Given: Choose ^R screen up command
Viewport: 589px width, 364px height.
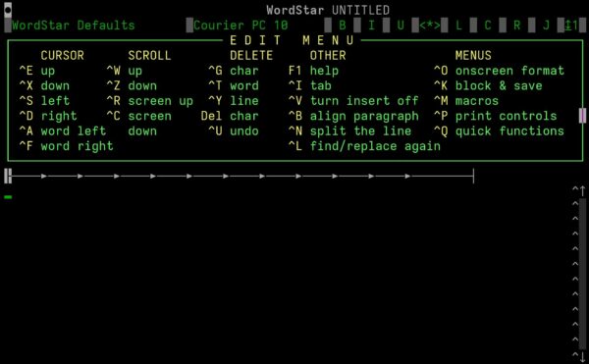Looking at the screenshot, I should 150,101.
